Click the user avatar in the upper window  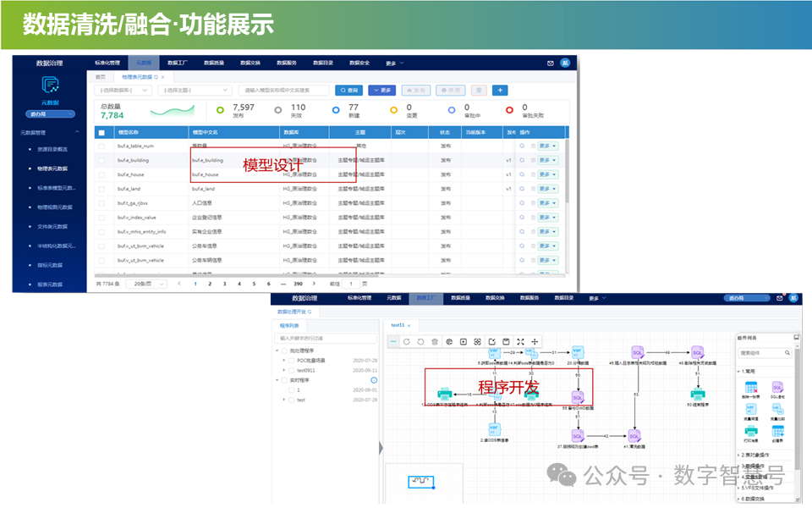click(565, 63)
